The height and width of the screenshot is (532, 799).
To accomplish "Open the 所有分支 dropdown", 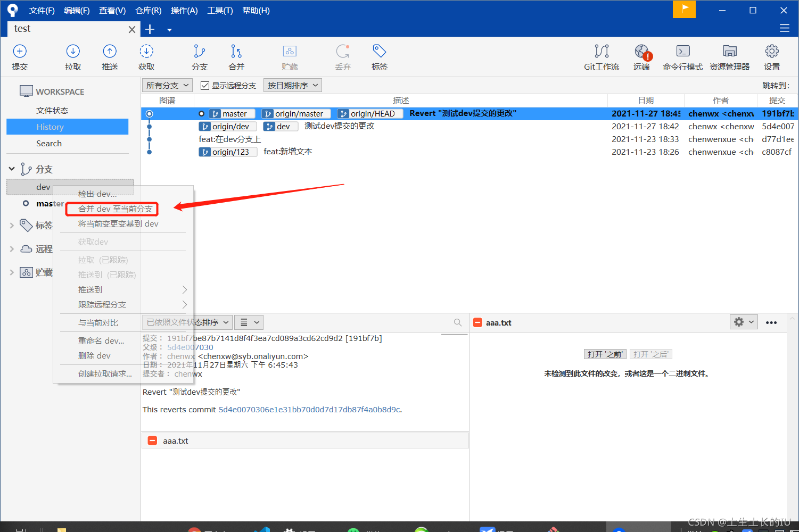I will (168, 85).
